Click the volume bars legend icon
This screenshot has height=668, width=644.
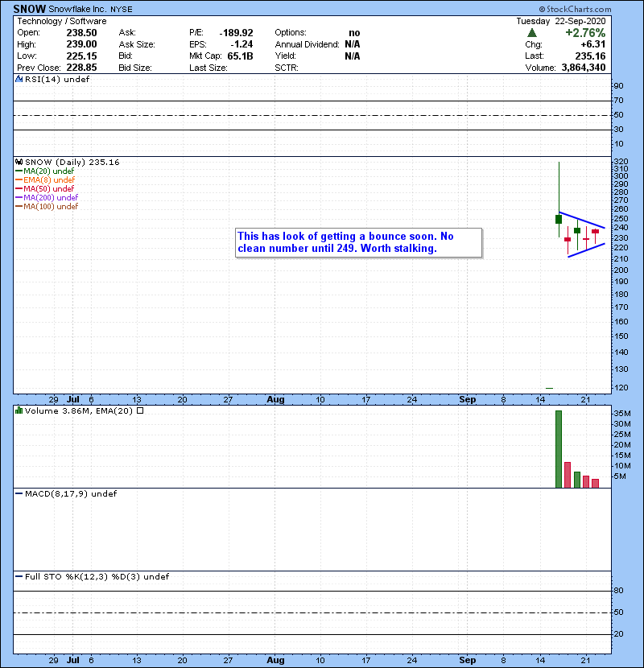coord(19,410)
